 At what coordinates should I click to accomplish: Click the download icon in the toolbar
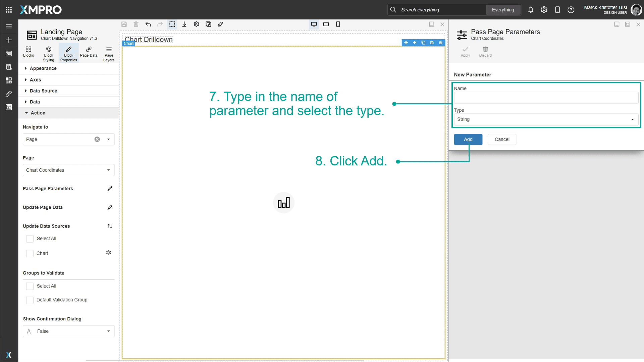point(184,24)
